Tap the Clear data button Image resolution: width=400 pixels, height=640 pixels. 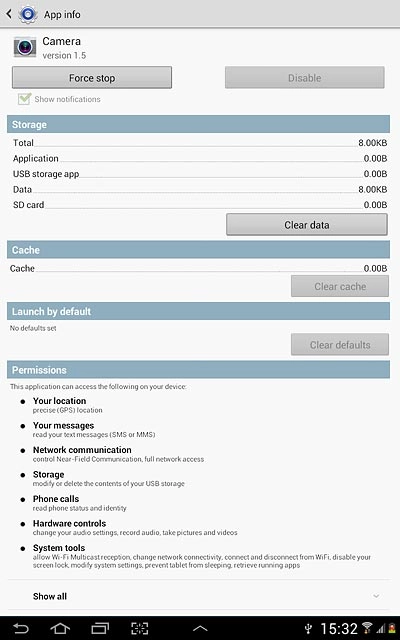coord(307,224)
